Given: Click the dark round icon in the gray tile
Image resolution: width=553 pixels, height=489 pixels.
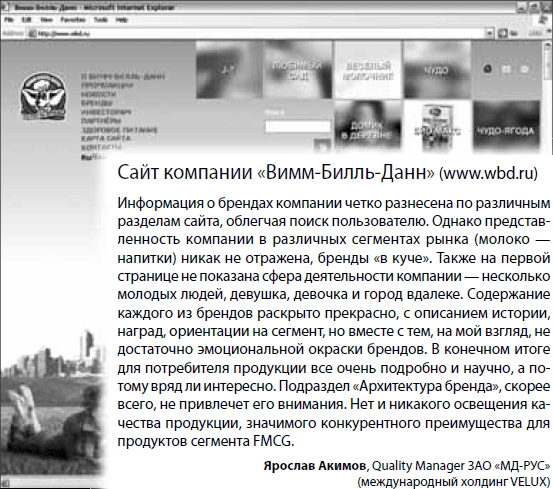Looking at the screenshot, I should tap(487, 69).
